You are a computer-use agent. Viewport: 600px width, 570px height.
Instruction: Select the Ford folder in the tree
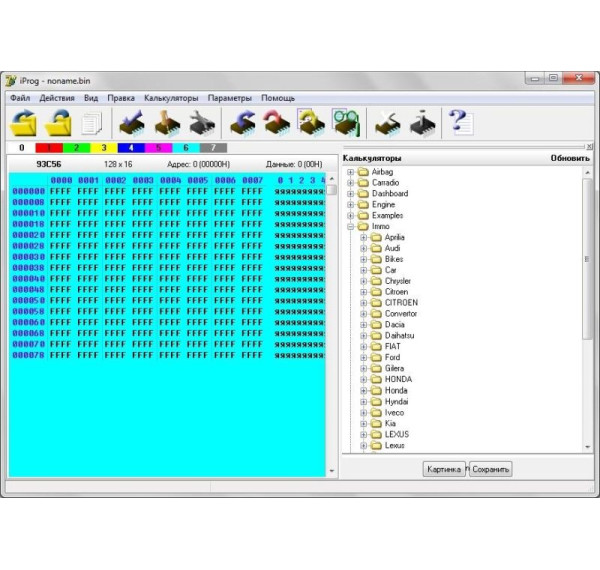tap(392, 357)
